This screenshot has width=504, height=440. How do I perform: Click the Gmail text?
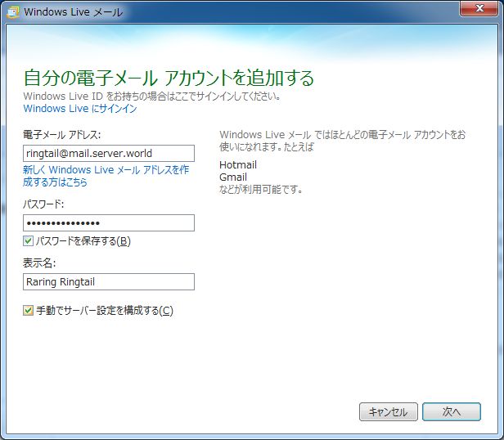[233, 177]
